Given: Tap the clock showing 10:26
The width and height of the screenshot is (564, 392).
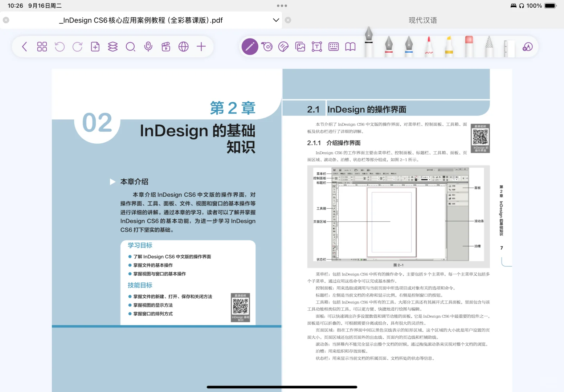Looking at the screenshot, I should coord(15,6).
